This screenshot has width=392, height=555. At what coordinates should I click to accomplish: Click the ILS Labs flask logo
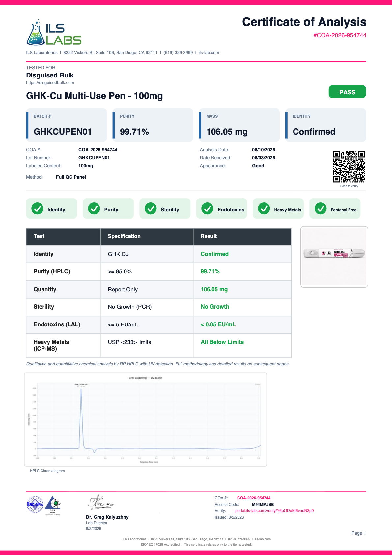(54, 33)
